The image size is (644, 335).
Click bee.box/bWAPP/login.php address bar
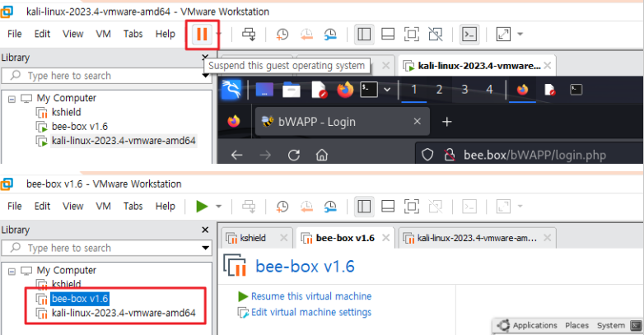pos(534,156)
